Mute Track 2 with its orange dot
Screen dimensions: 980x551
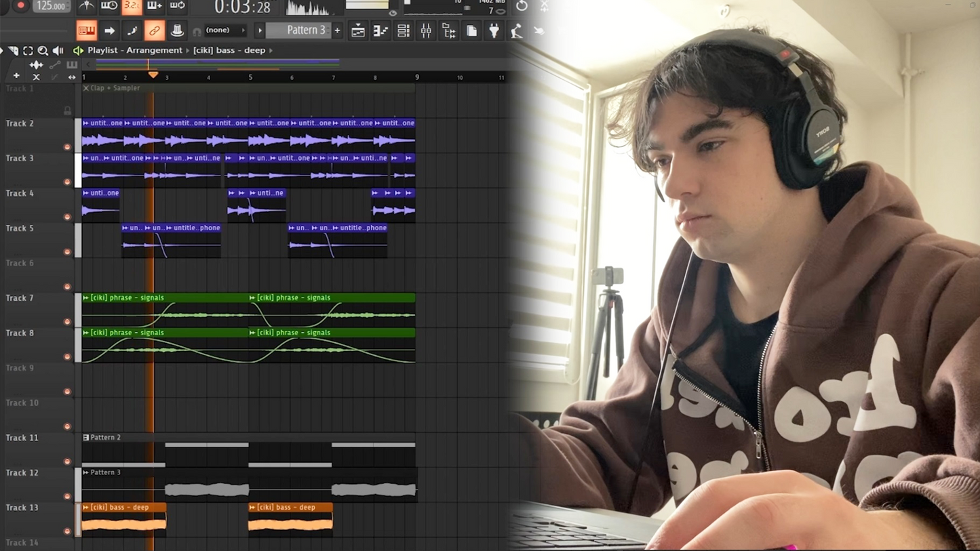(x=67, y=147)
